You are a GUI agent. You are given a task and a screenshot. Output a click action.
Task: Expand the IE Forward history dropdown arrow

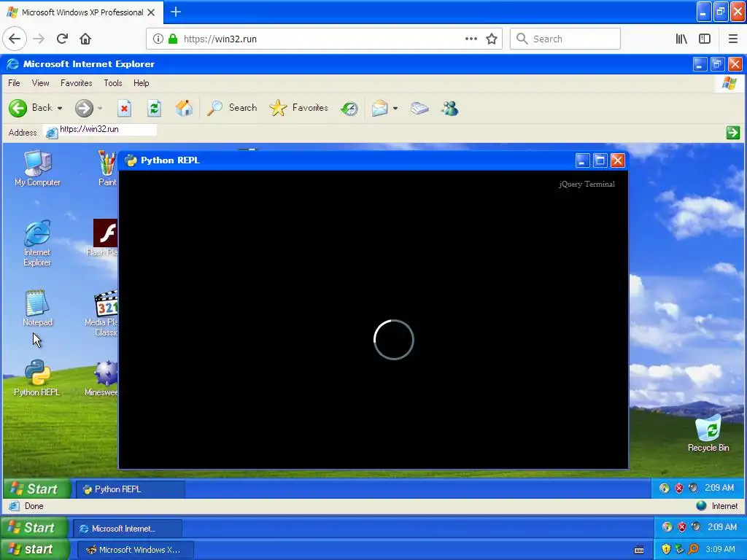pos(100,108)
